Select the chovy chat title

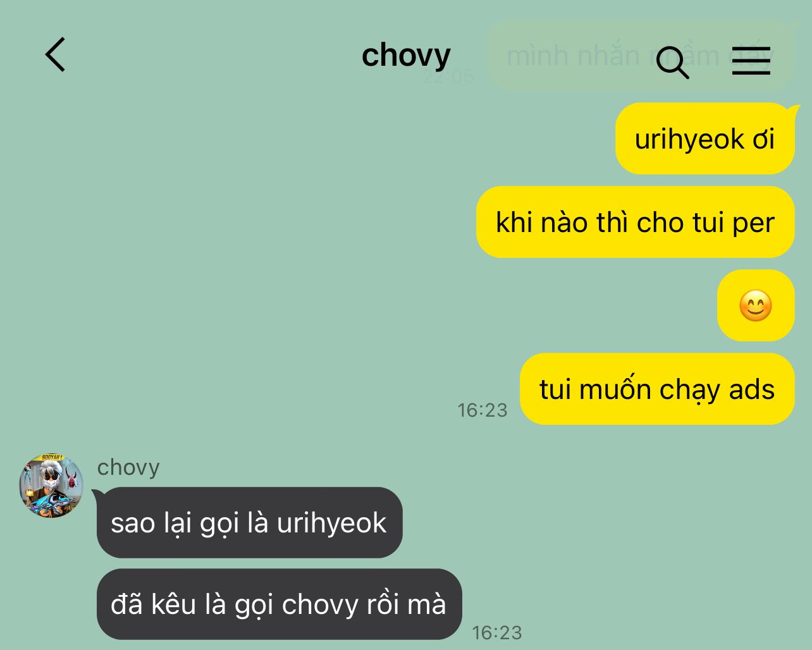(x=406, y=56)
